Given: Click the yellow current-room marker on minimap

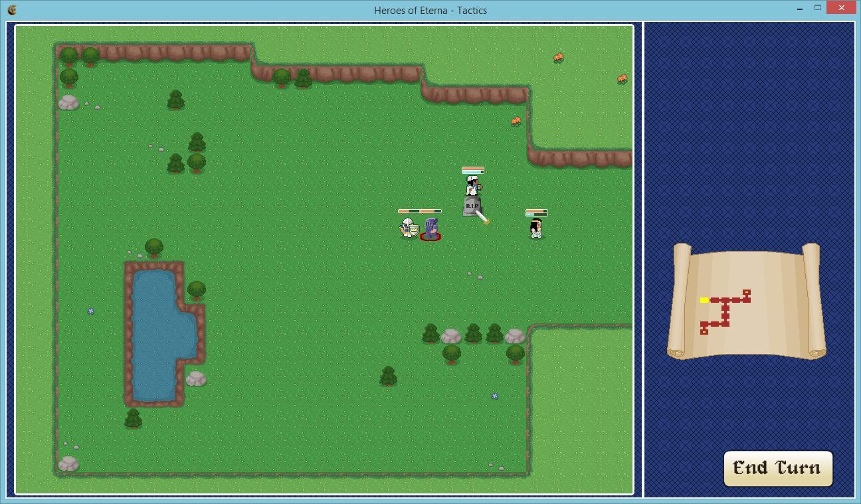Looking at the screenshot, I should [704, 300].
